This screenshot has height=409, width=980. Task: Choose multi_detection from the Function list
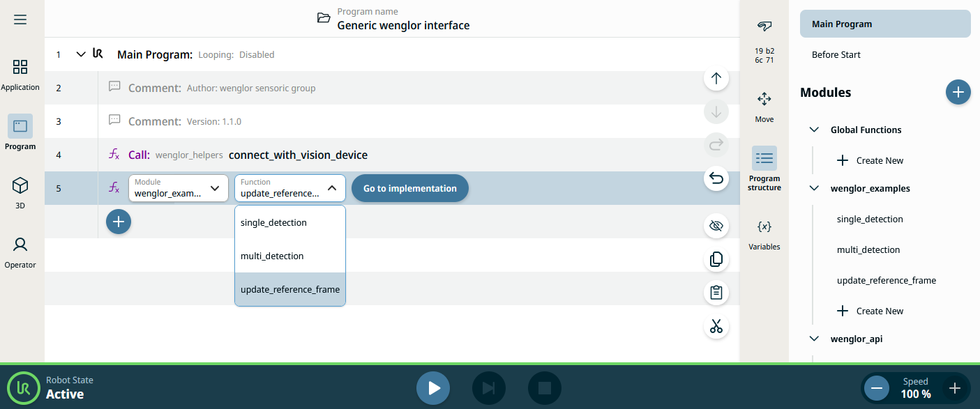(x=290, y=256)
